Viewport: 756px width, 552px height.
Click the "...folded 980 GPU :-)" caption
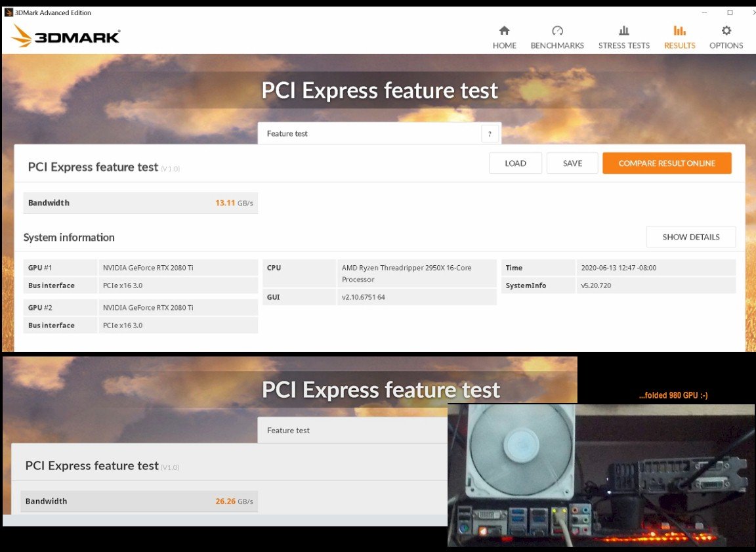[x=673, y=395]
